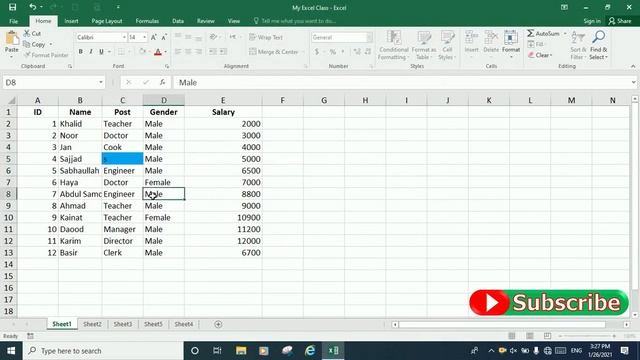Viewport: 640px width, 360px height.
Task: Expand the Name Box dropdown
Action: click(101, 82)
